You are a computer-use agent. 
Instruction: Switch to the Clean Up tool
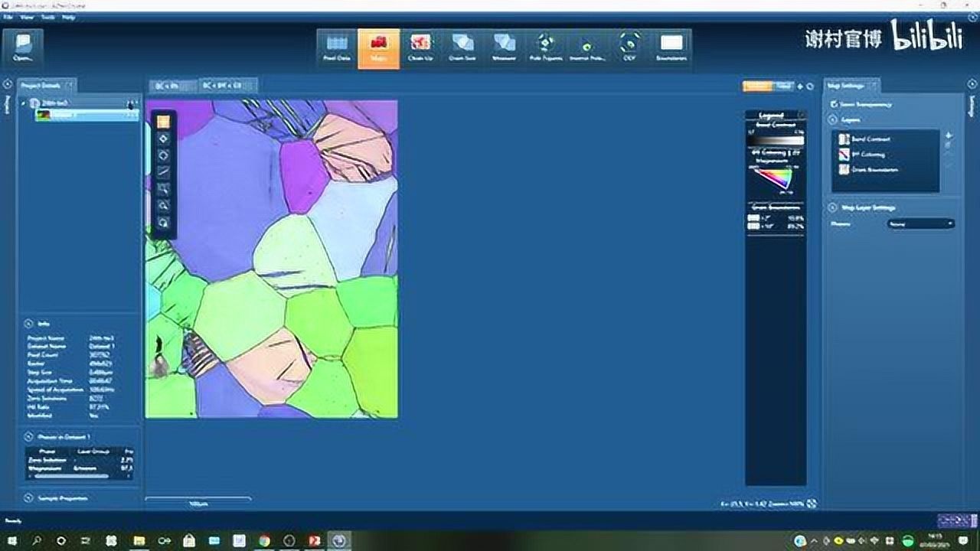click(x=420, y=48)
